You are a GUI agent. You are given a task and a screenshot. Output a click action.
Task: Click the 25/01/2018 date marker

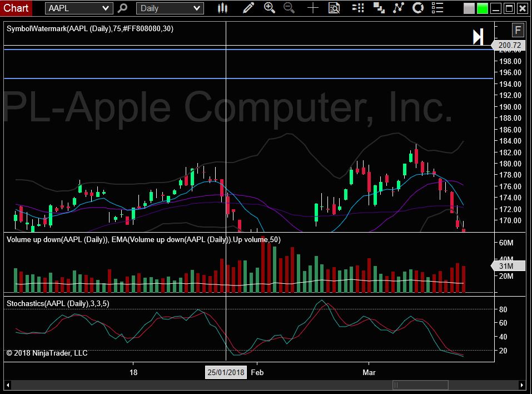click(x=226, y=372)
